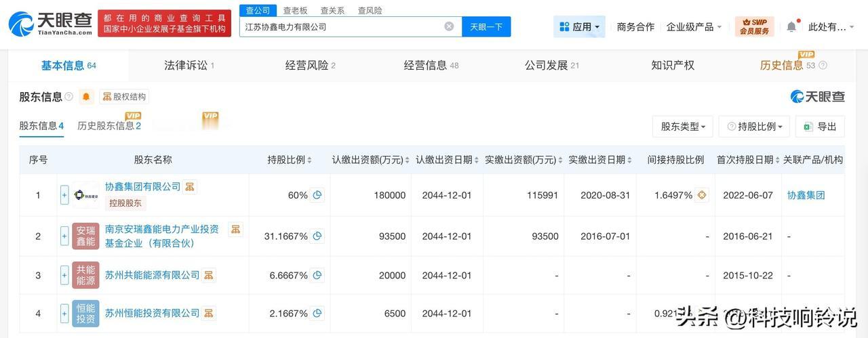Open the shareholder info help question mark

coord(68,97)
